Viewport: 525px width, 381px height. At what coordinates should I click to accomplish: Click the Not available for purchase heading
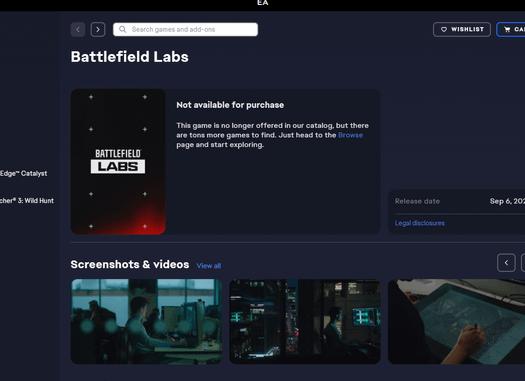230,105
